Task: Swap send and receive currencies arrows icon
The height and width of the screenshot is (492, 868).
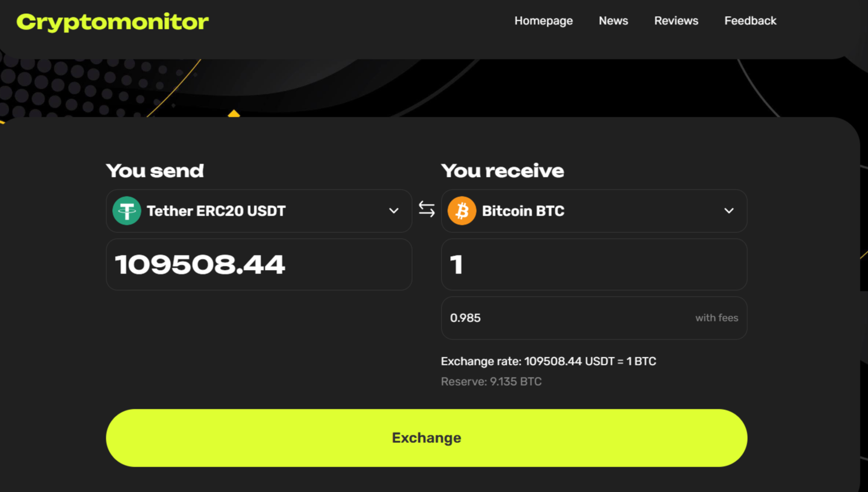Action: pyautogui.click(x=426, y=209)
